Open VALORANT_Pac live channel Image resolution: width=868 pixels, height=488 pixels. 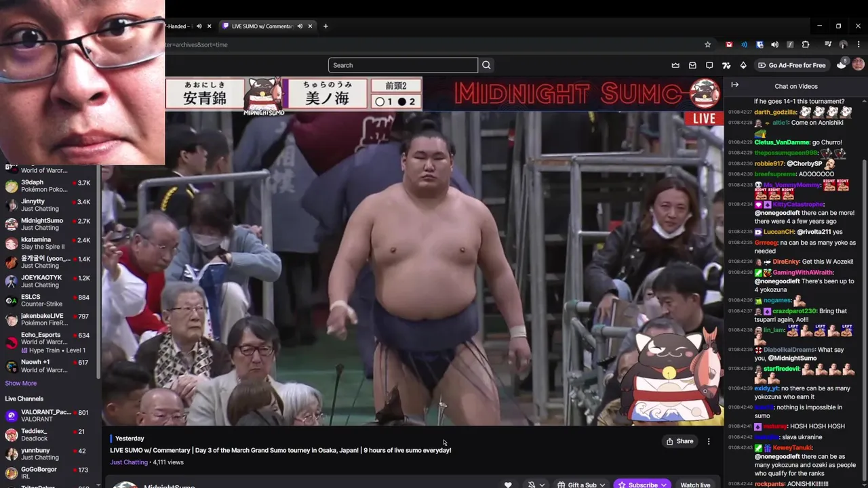pos(50,415)
